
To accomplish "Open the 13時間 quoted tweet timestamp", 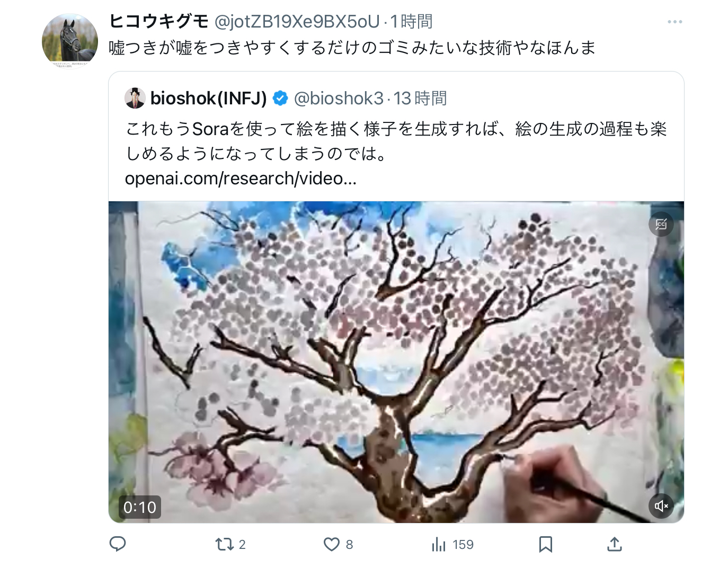I will (x=420, y=98).
